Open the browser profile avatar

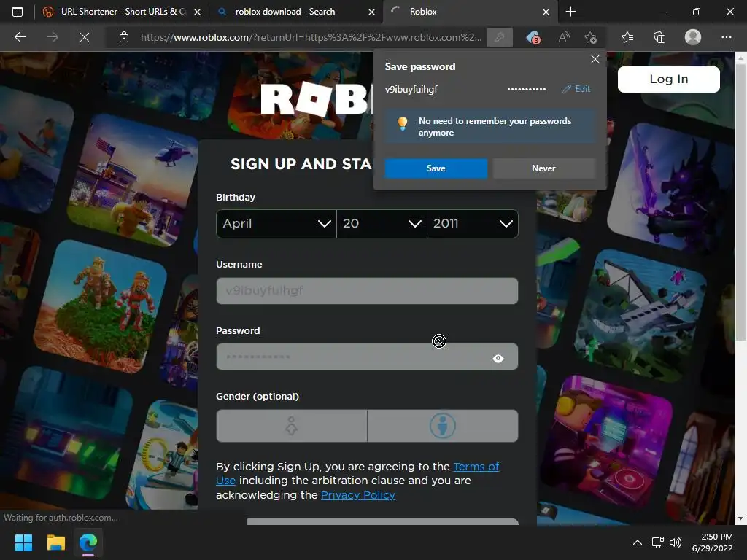click(x=693, y=37)
